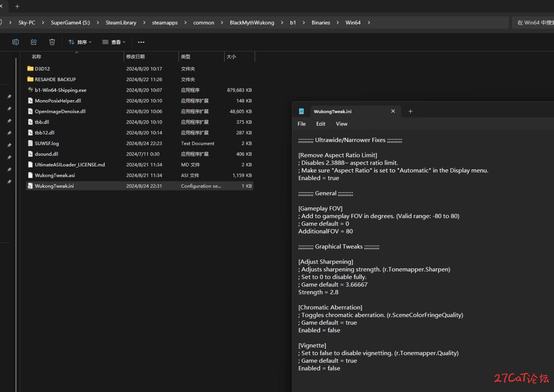Image resolution: width=554 pixels, height=392 pixels.
Task: Click 879,683 KB size cell
Action: coord(239,90)
